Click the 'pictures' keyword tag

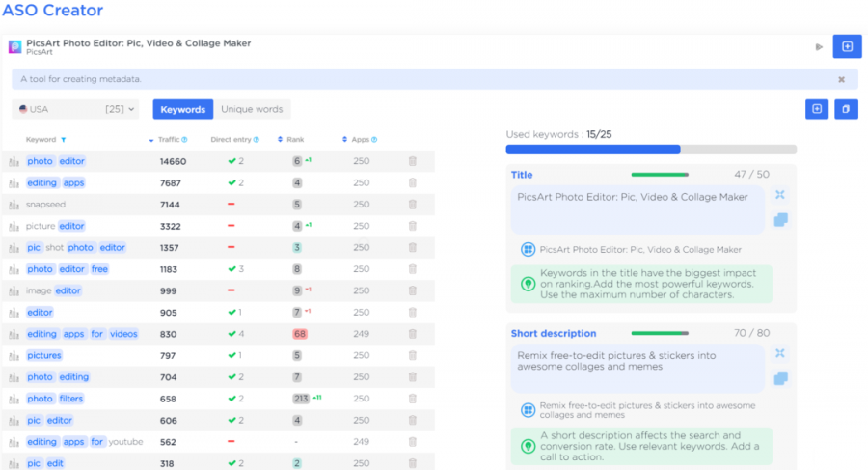44,355
